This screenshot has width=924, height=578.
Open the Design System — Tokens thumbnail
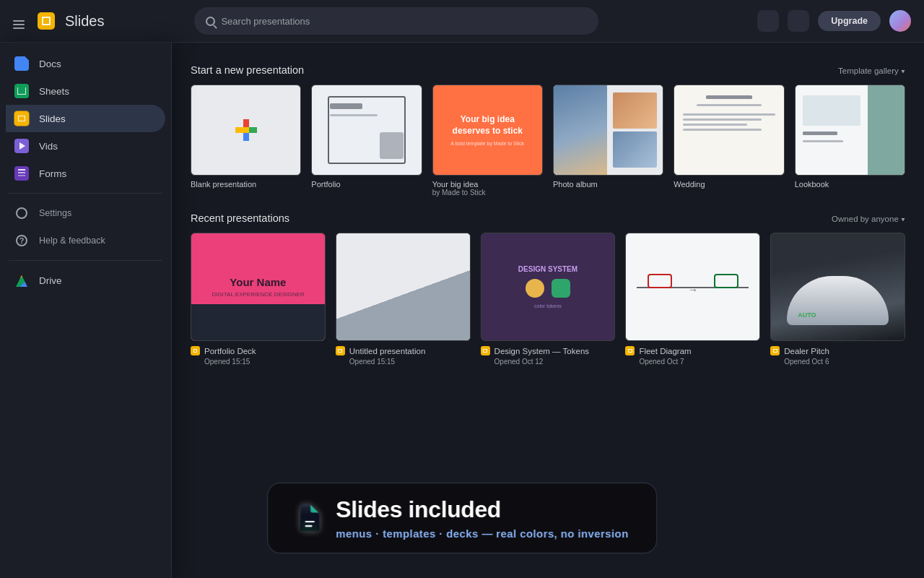pos(548,287)
